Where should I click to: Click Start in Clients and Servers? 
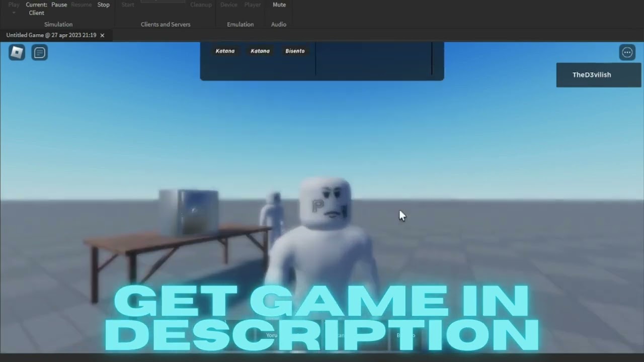click(128, 5)
